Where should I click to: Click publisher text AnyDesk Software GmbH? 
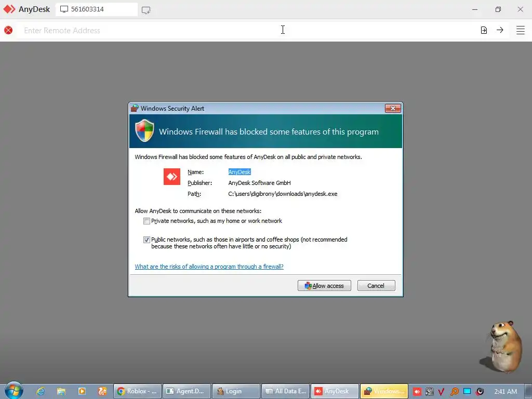[260, 183]
